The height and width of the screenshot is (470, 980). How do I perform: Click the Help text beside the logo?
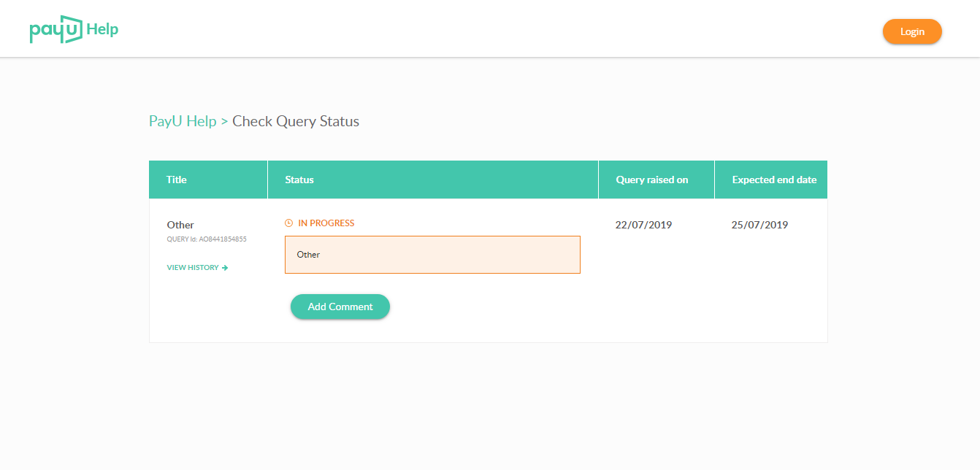[x=102, y=29]
